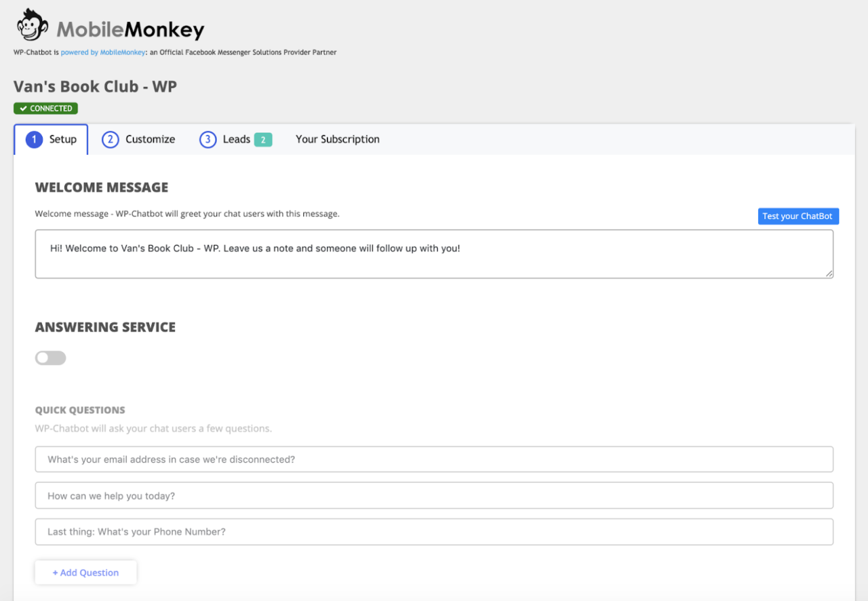Click the welcome message textarea resize handle
Screen dimensions: 868x601
click(829, 273)
